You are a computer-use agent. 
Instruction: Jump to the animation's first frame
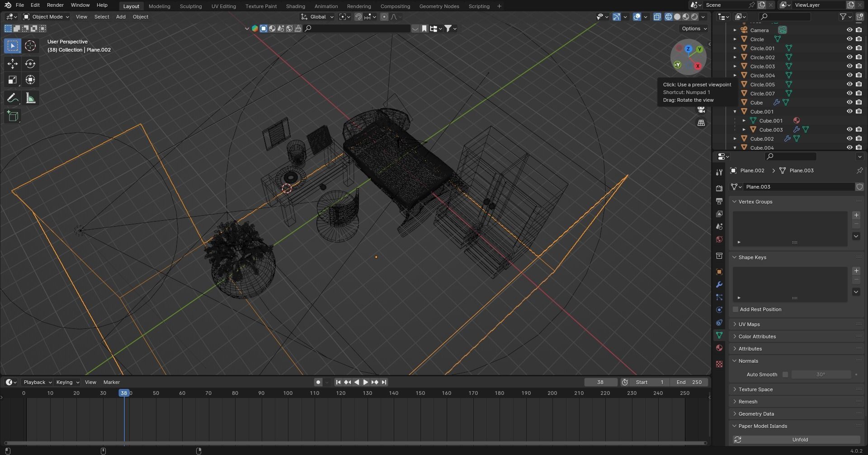click(338, 382)
